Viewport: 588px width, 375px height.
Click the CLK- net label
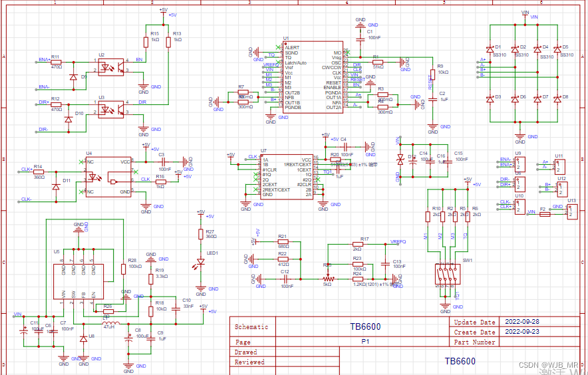26,199
